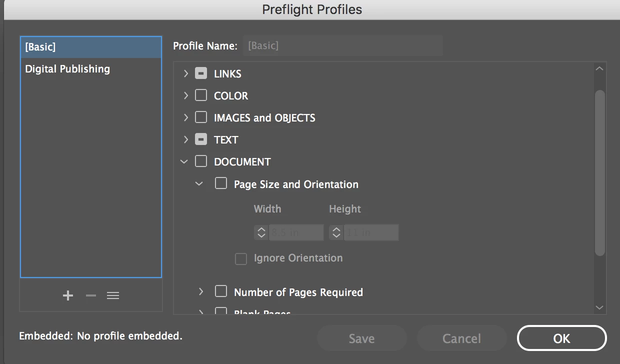Image resolution: width=620 pixels, height=364 pixels.
Task: Expand the COLOR category
Action: [185, 95]
